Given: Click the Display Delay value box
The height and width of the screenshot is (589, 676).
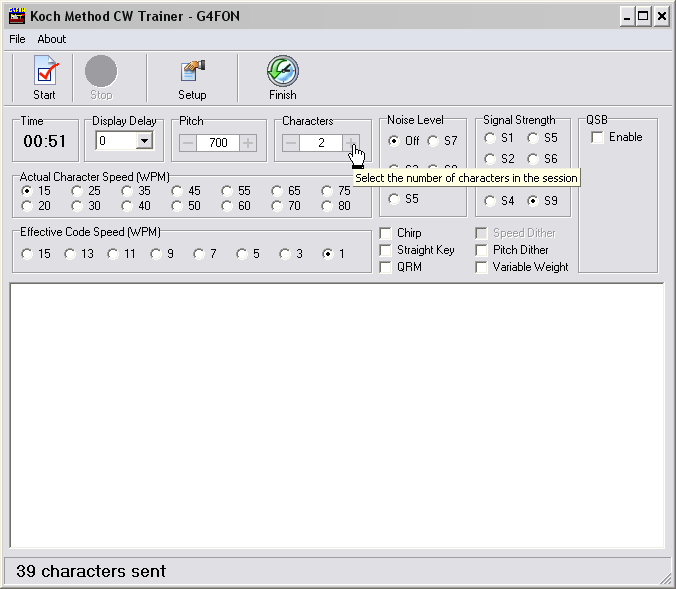Looking at the screenshot, I should (x=116, y=141).
